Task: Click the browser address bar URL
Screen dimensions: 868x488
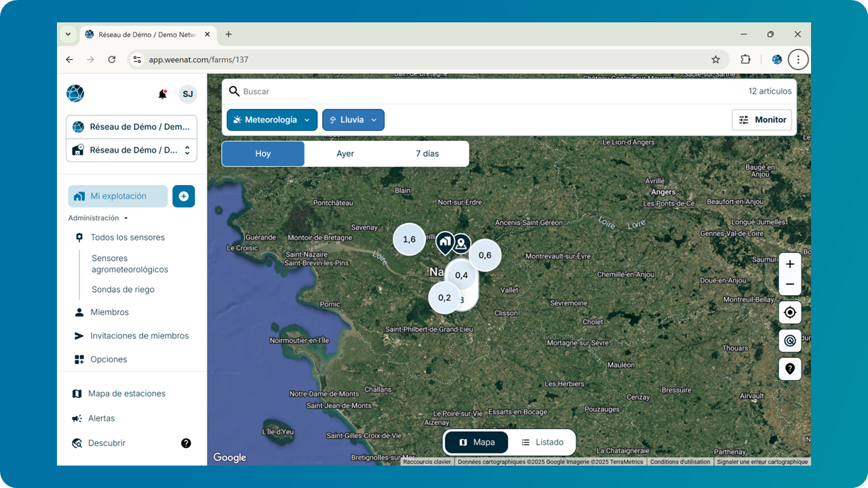Action: pyautogui.click(x=199, y=60)
